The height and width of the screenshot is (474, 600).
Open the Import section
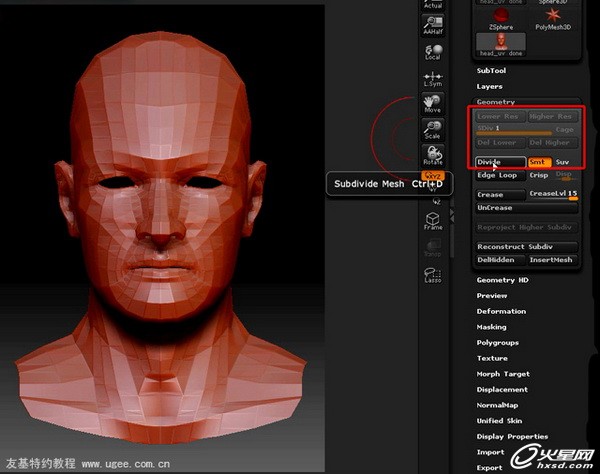click(490, 452)
